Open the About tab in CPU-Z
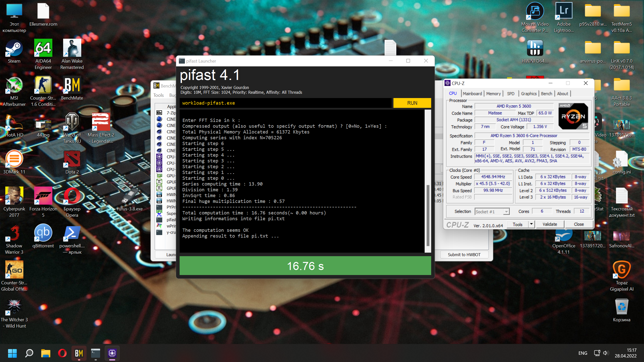This screenshot has height=362, width=644. [562, 94]
